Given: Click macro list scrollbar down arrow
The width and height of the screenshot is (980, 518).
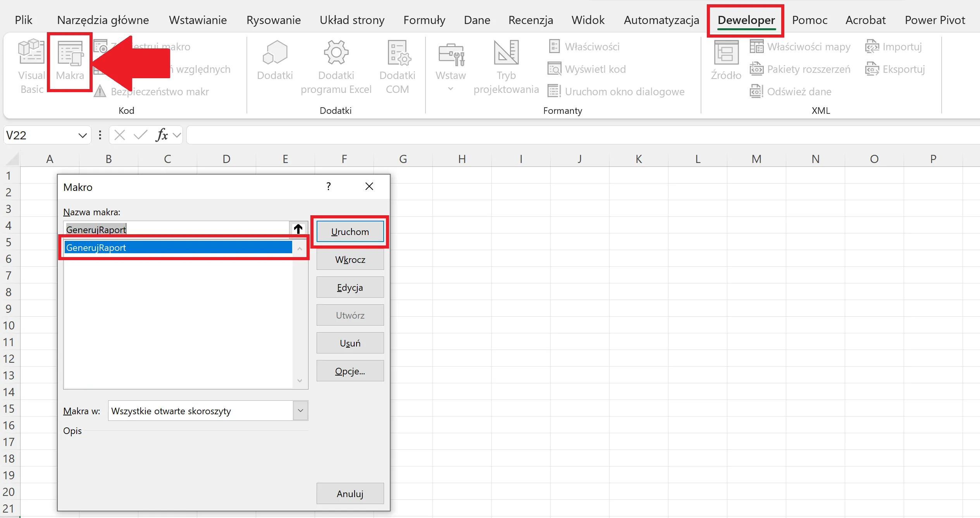Looking at the screenshot, I should tap(300, 381).
